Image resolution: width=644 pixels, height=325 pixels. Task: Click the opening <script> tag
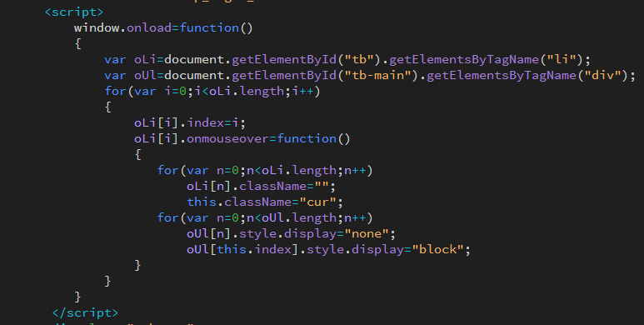point(74,12)
